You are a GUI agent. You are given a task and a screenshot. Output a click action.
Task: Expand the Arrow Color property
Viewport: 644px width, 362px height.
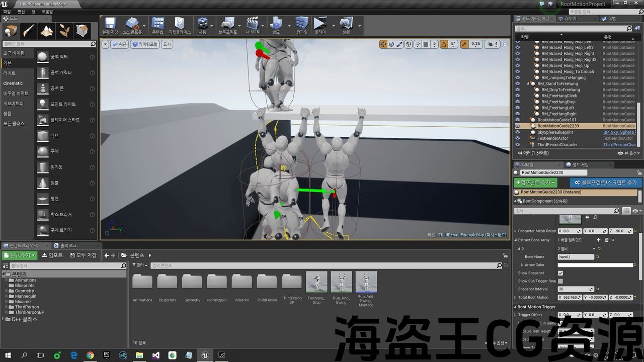pyautogui.click(x=522, y=265)
